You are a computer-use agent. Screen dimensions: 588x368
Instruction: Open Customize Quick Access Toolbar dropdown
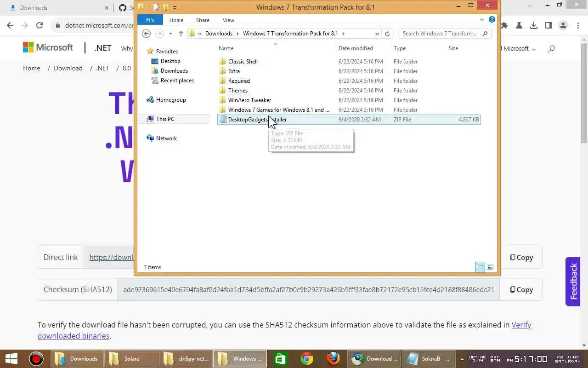pos(175,7)
